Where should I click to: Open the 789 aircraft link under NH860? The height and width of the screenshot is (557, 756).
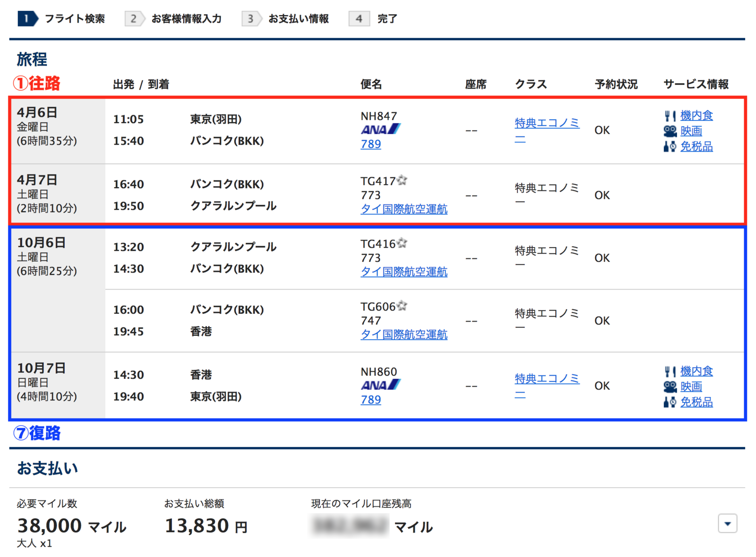(x=370, y=400)
